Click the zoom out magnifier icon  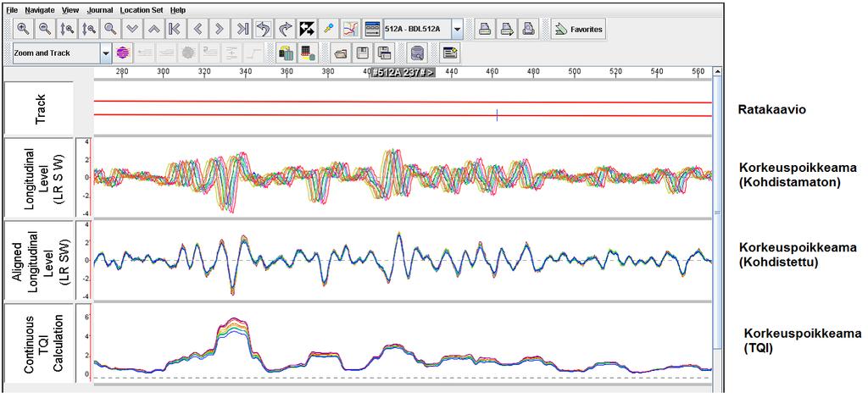click(x=45, y=29)
